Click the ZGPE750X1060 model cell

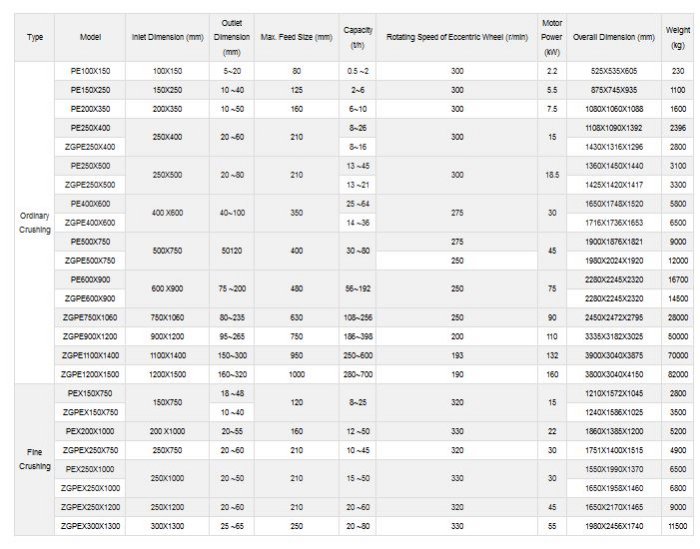pos(91,317)
